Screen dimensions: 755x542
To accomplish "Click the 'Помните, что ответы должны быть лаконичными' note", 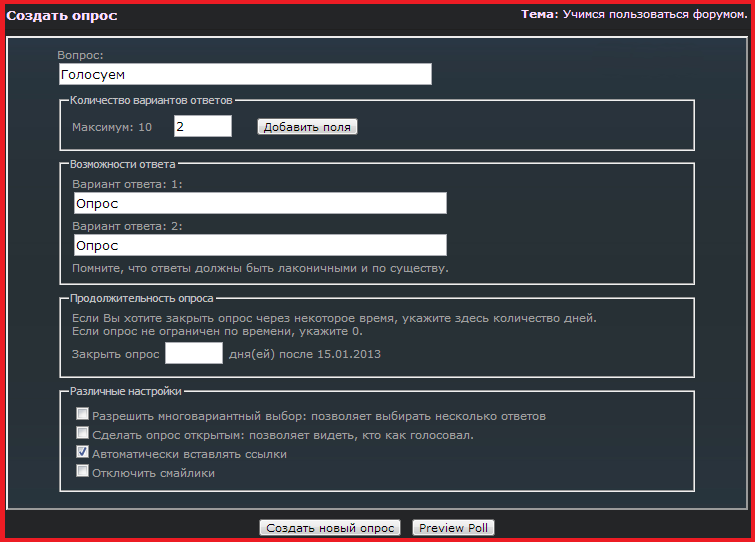I will click(260, 268).
